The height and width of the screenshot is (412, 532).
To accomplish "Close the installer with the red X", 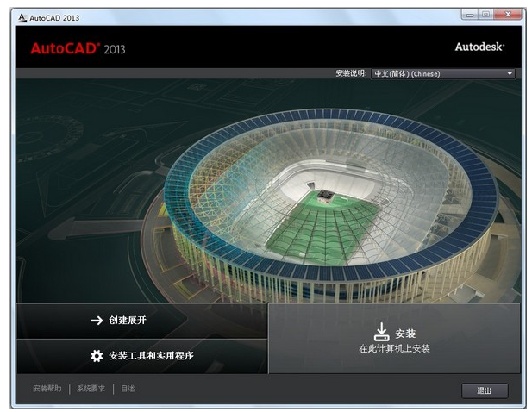I will coord(508,15).
